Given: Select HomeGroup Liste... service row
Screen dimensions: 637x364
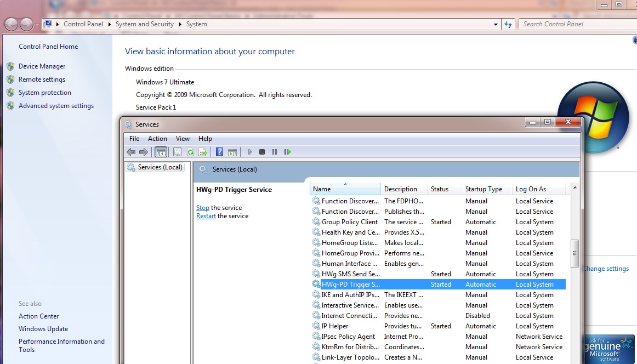Looking at the screenshot, I should [438, 242].
